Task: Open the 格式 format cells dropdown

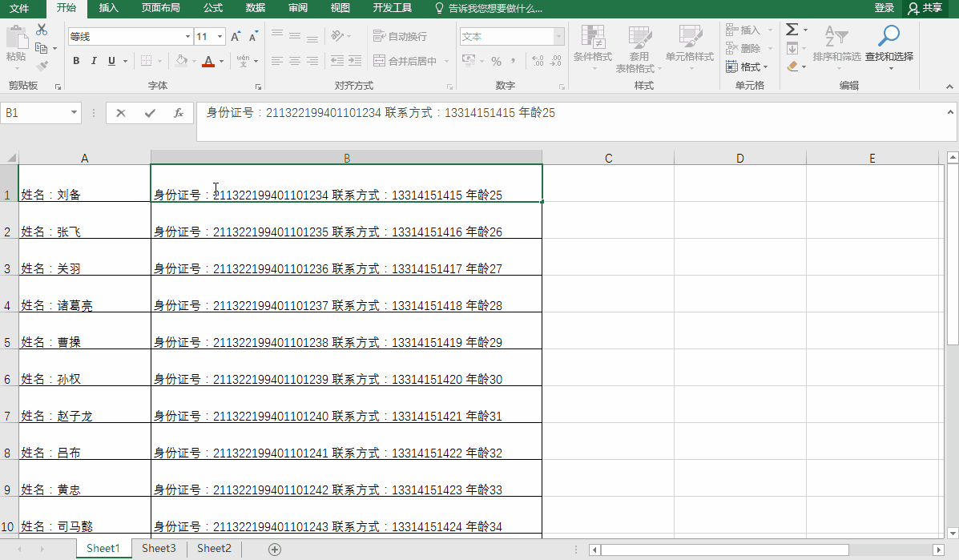Action: (x=746, y=66)
